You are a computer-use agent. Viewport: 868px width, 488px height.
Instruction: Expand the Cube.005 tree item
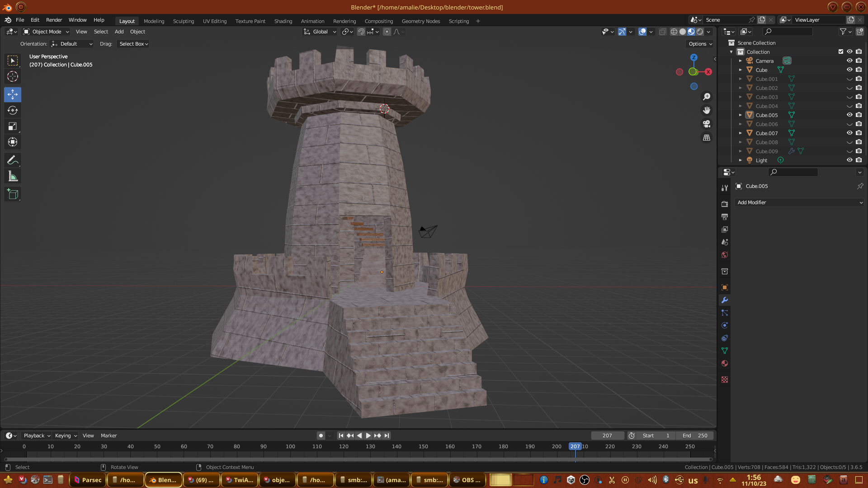741,115
